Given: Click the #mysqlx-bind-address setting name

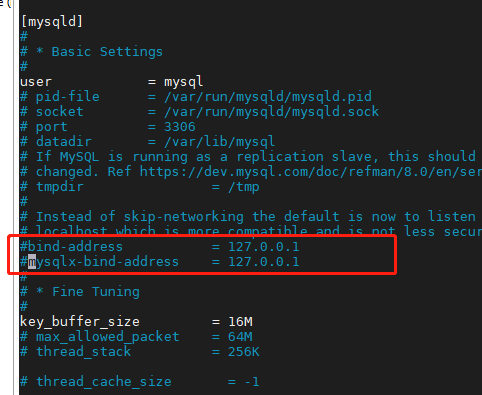Looking at the screenshot, I should (99, 262).
